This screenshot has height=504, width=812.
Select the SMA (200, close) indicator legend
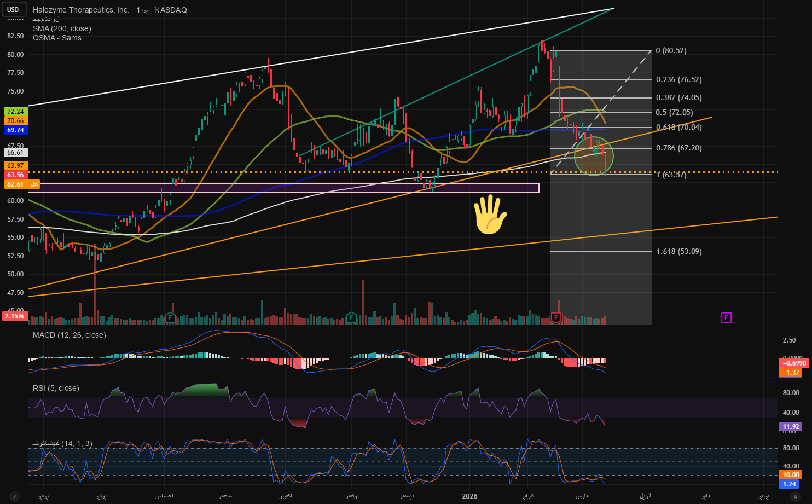(x=62, y=28)
